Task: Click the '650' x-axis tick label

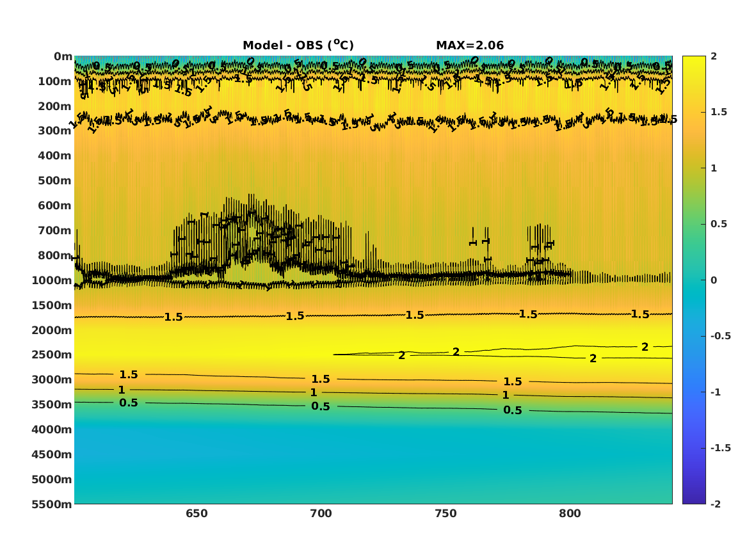Action: [197, 514]
